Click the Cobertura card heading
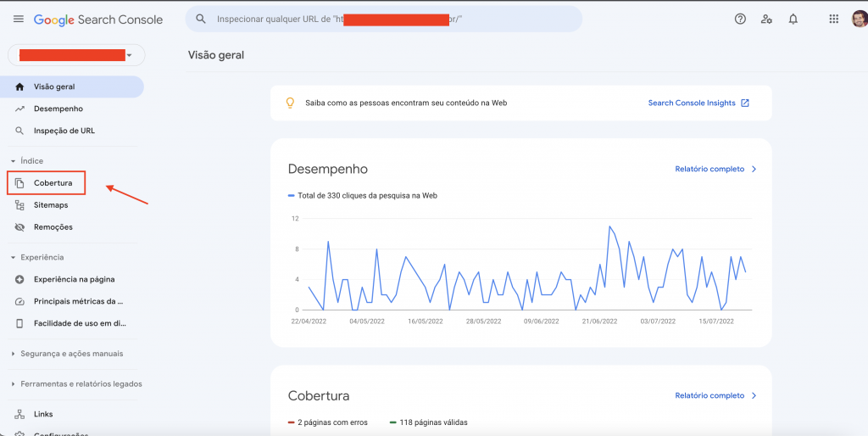 [x=319, y=396]
